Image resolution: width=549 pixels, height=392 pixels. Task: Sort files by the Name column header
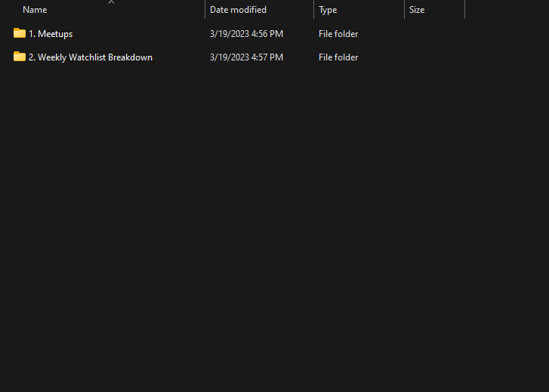click(35, 10)
